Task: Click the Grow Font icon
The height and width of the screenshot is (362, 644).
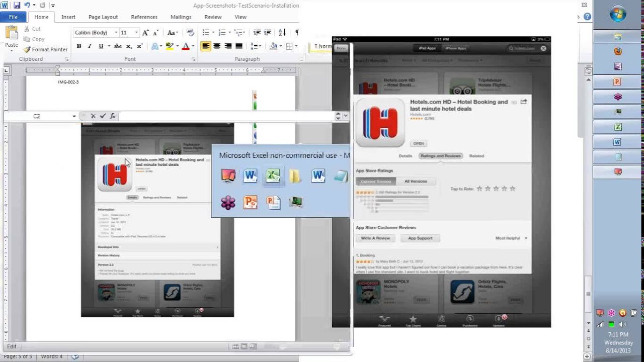Action: pos(145,33)
